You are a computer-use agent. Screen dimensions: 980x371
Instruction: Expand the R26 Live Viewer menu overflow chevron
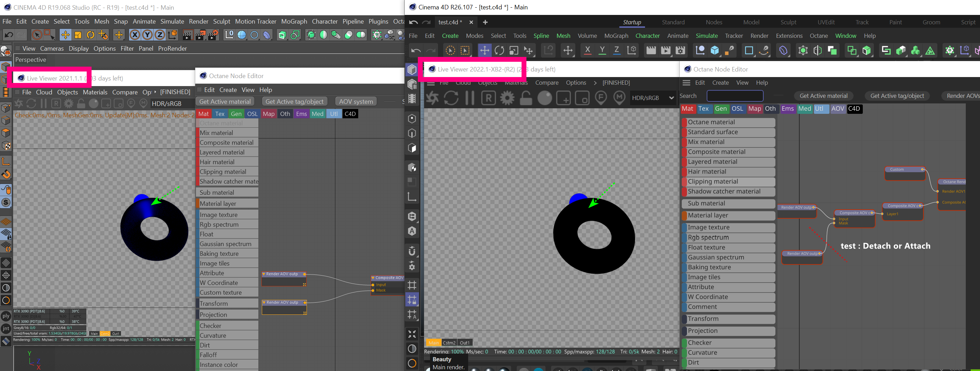(595, 83)
